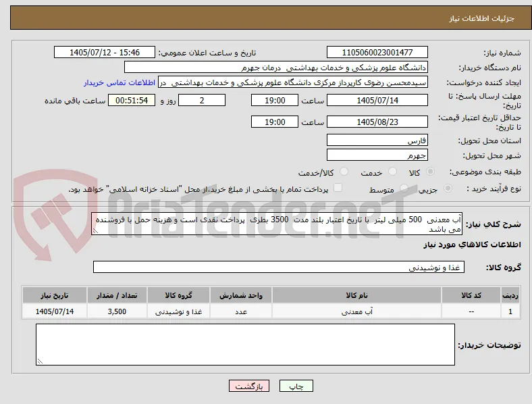
Task: Click the شماره نیاز field 1105060023001477
Action: (377, 52)
